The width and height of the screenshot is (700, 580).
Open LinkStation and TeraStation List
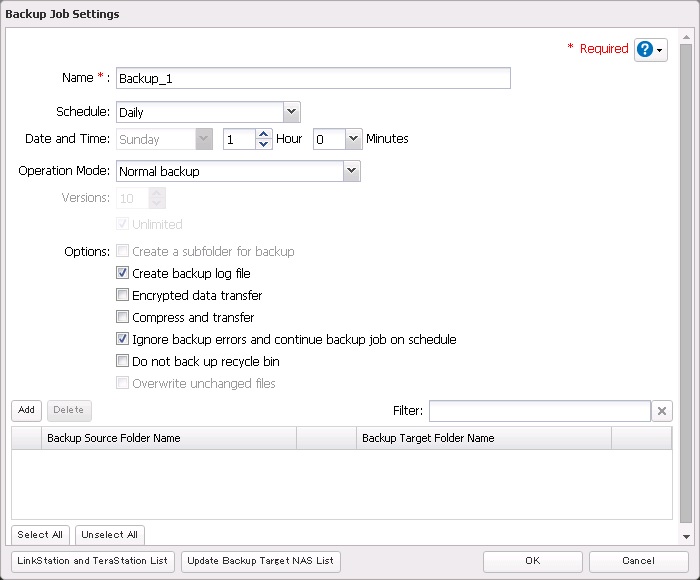(92, 561)
